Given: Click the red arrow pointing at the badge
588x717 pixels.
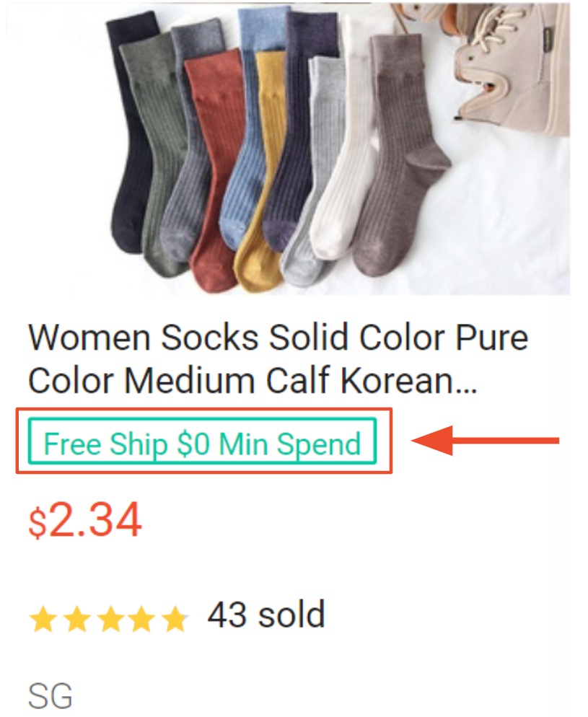Looking at the screenshot, I should (x=483, y=440).
